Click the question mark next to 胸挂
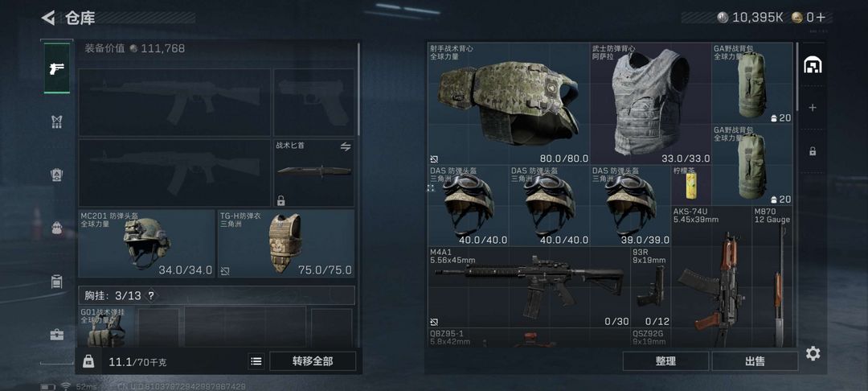Viewport: 868px width, 391px height. pyautogui.click(x=150, y=296)
